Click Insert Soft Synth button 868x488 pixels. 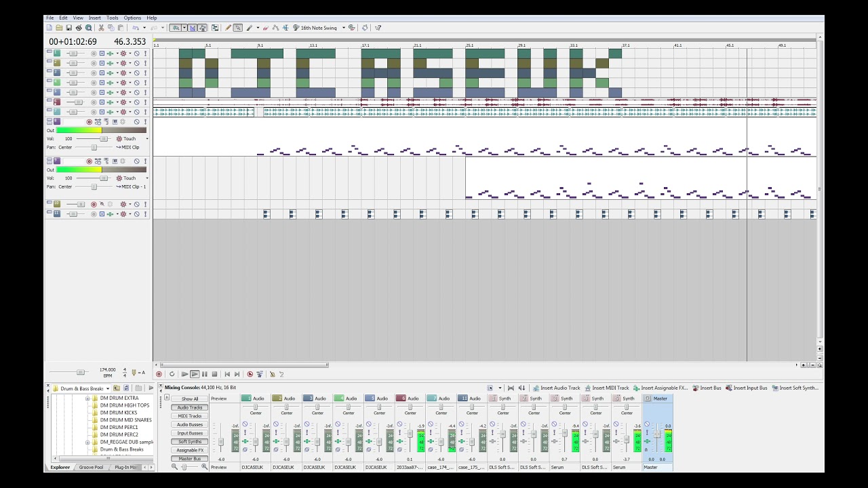pos(796,388)
